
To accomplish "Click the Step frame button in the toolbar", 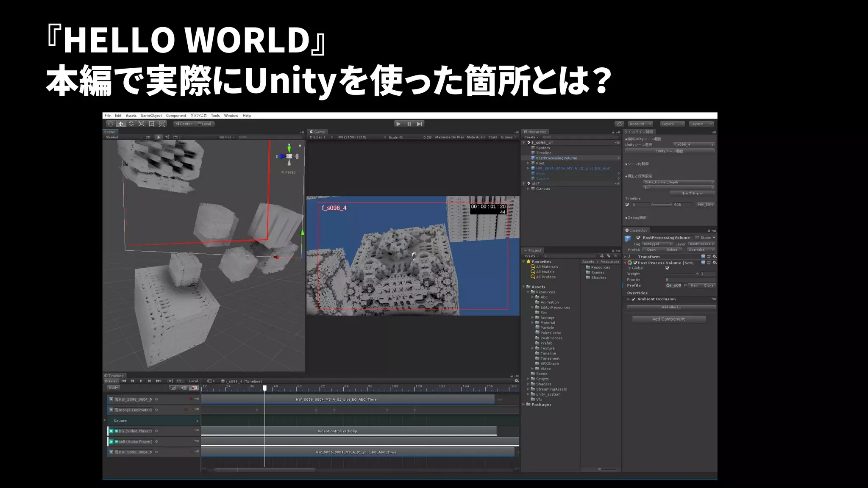I will click(420, 124).
